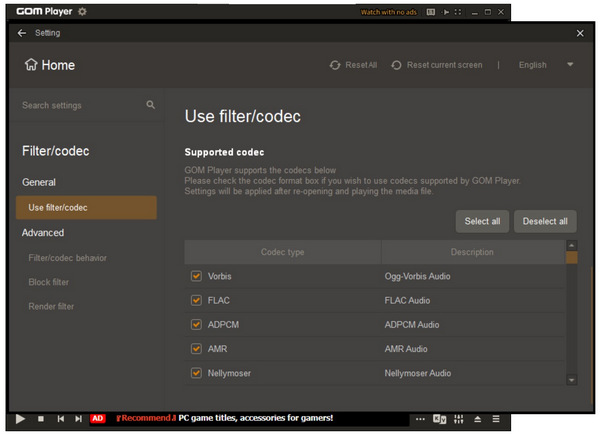Open the playlist hamburger icon
600x435 pixels.
tap(496, 419)
